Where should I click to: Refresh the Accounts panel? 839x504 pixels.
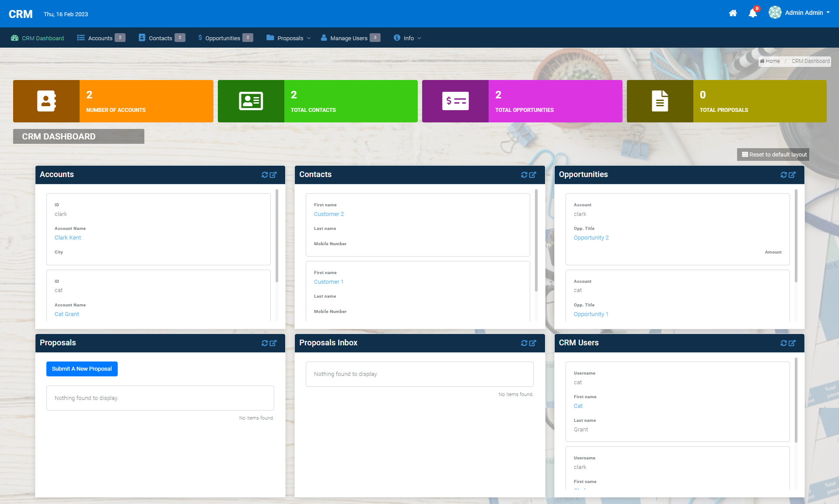click(x=265, y=175)
